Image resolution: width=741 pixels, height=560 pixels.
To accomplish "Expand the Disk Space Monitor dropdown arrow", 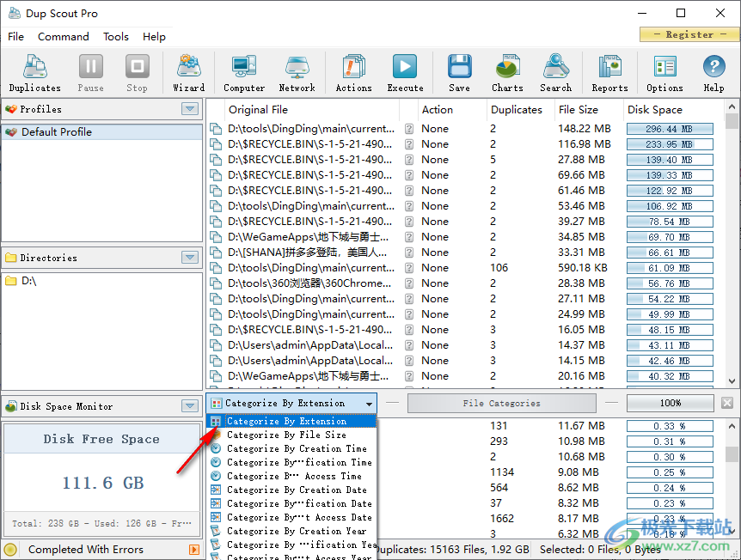I will [190, 405].
